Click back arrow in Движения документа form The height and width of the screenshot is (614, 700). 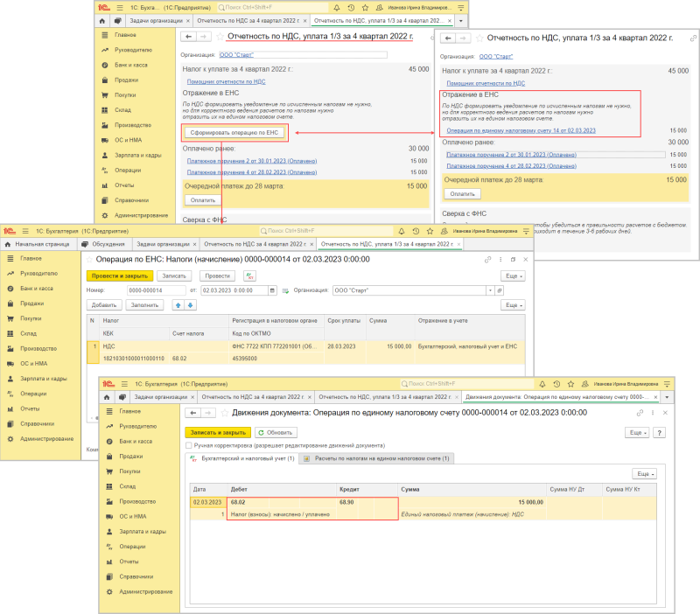click(192, 413)
